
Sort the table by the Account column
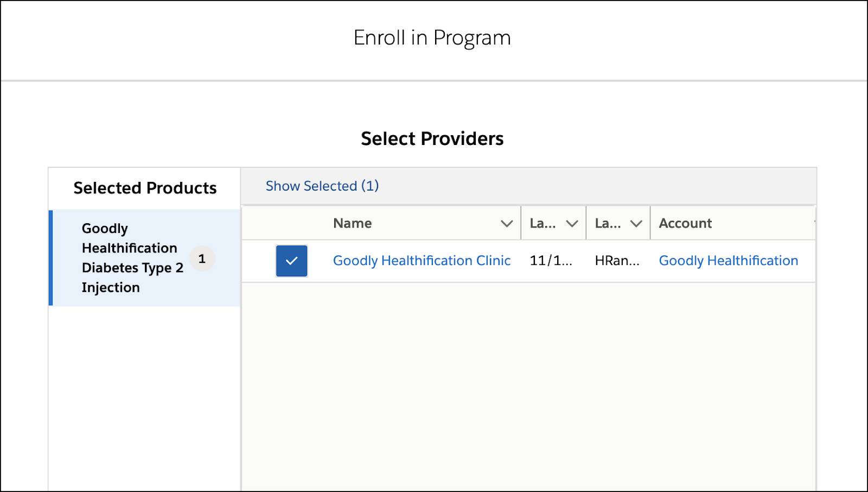pyautogui.click(x=685, y=223)
